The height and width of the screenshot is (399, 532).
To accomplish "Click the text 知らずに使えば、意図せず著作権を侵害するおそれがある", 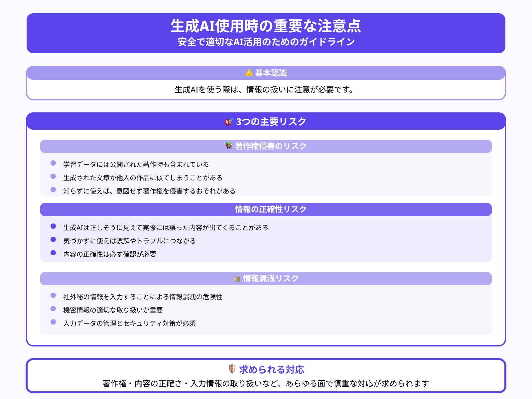I will pyautogui.click(x=149, y=191).
